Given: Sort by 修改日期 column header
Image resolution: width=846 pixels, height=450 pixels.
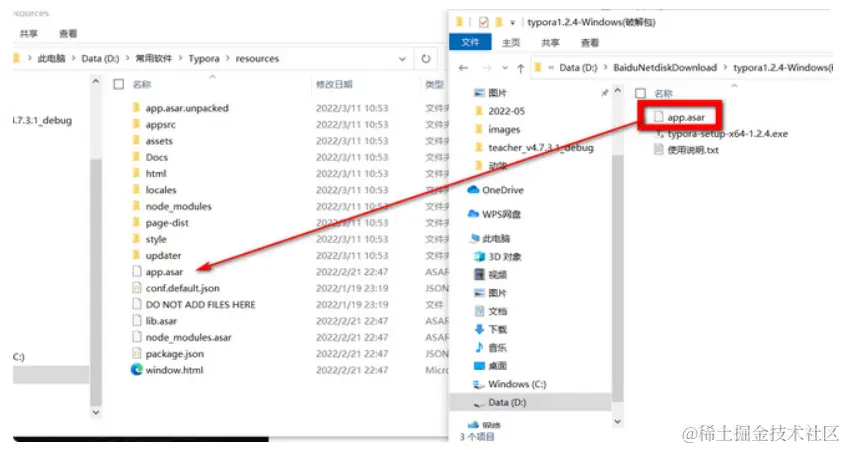Looking at the screenshot, I should point(334,84).
